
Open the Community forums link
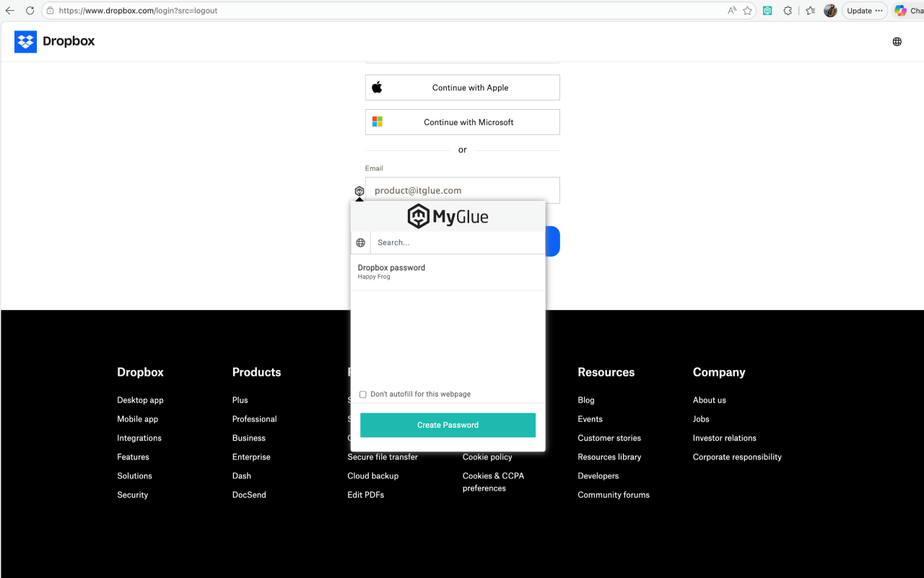(x=614, y=495)
